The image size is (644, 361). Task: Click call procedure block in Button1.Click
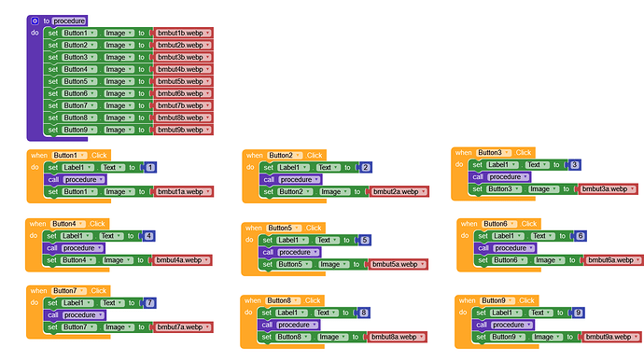76,179
